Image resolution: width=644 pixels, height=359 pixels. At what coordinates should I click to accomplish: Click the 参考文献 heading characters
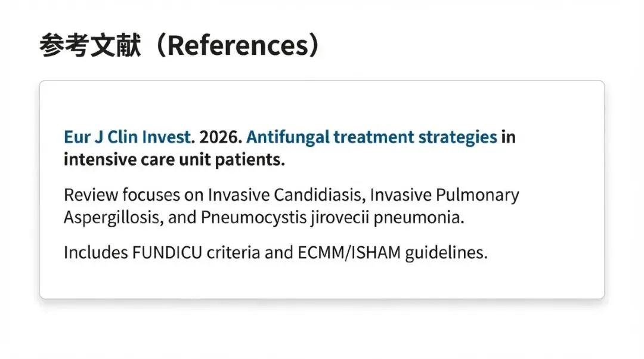pyautogui.click(x=91, y=45)
